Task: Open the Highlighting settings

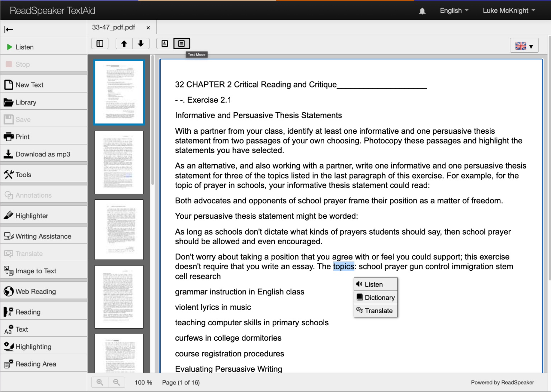Action: (x=33, y=346)
